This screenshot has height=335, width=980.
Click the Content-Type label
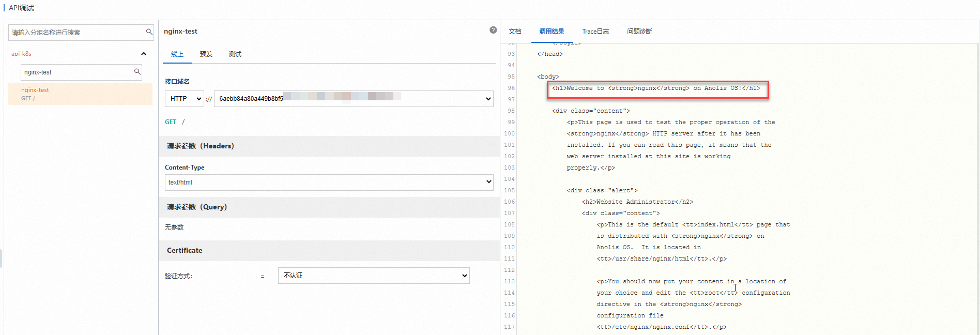click(x=185, y=167)
